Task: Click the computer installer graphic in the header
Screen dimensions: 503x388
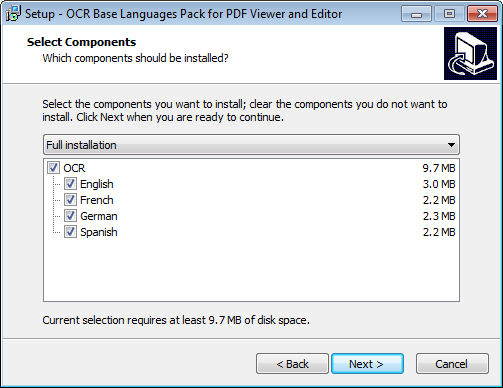Action: [470, 54]
